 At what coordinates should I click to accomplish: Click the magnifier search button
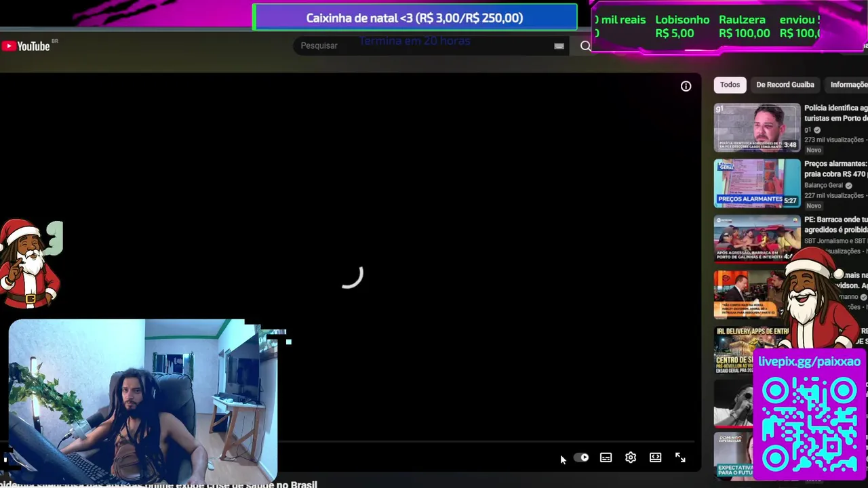tap(585, 46)
